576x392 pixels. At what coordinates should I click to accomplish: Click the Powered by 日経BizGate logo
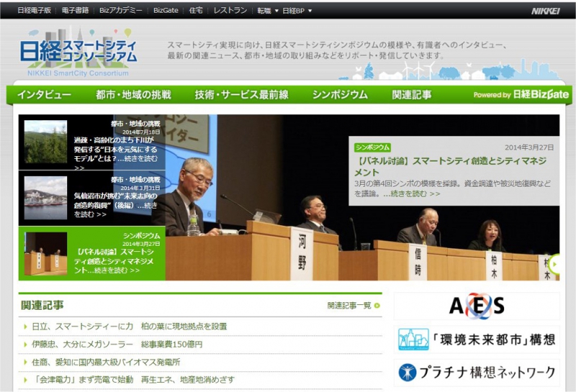(x=521, y=95)
